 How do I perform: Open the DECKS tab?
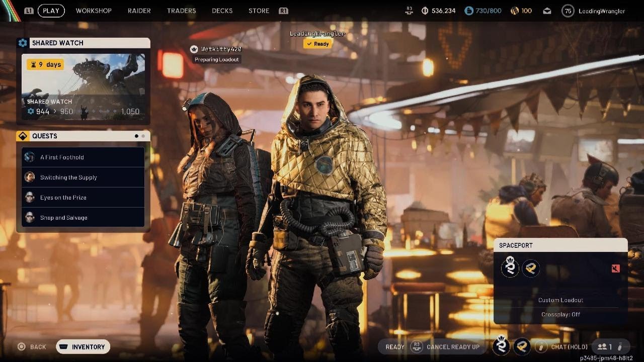click(x=222, y=11)
